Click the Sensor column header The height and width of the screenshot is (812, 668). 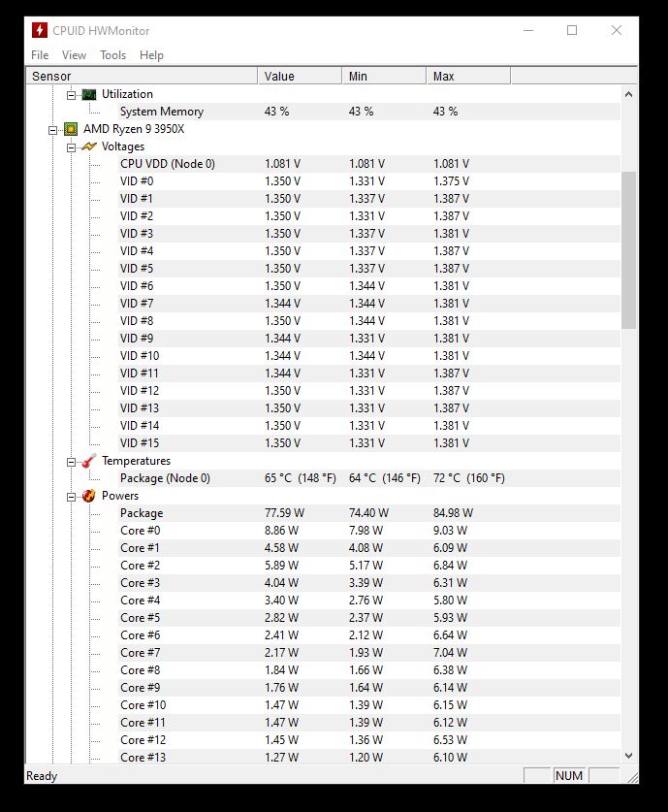(142, 76)
